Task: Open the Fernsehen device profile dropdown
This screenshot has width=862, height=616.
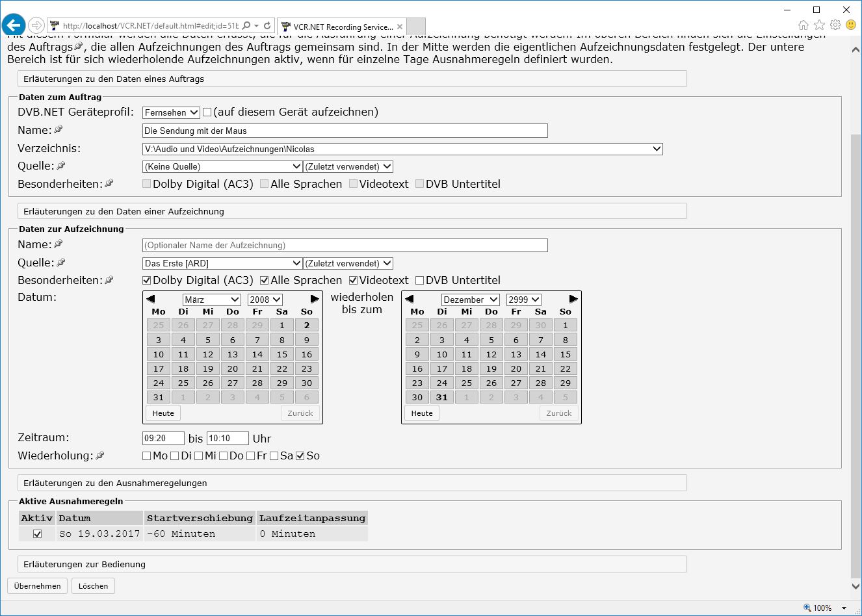Action: (x=171, y=112)
